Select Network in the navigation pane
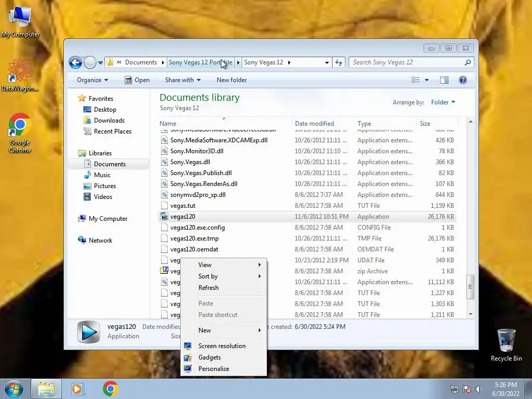Viewport: 532px width, 399px height. tap(100, 241)
